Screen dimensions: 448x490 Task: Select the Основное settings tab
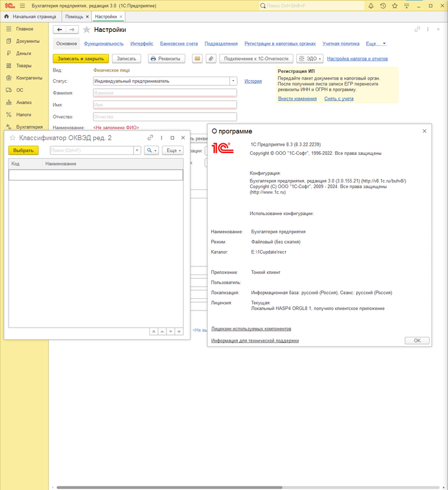(x=67, y=43)
